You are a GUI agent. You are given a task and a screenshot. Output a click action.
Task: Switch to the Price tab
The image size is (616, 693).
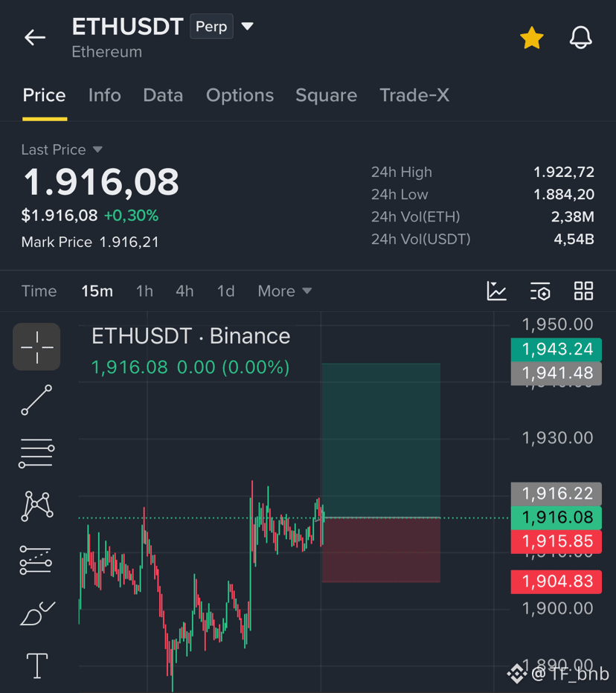44,95
